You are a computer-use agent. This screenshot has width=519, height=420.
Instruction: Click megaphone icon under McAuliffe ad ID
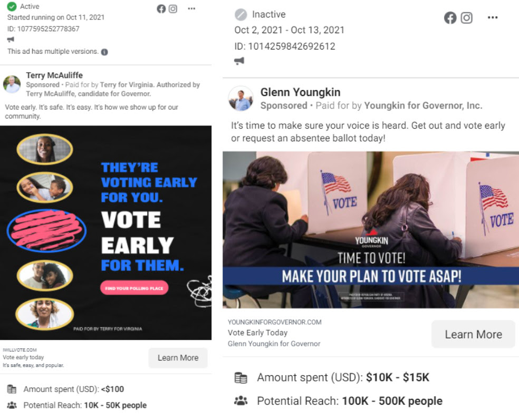tap(11, 40)
